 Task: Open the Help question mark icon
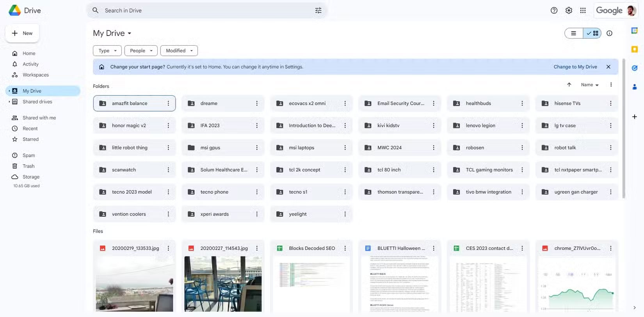click(x=554, y=11)
